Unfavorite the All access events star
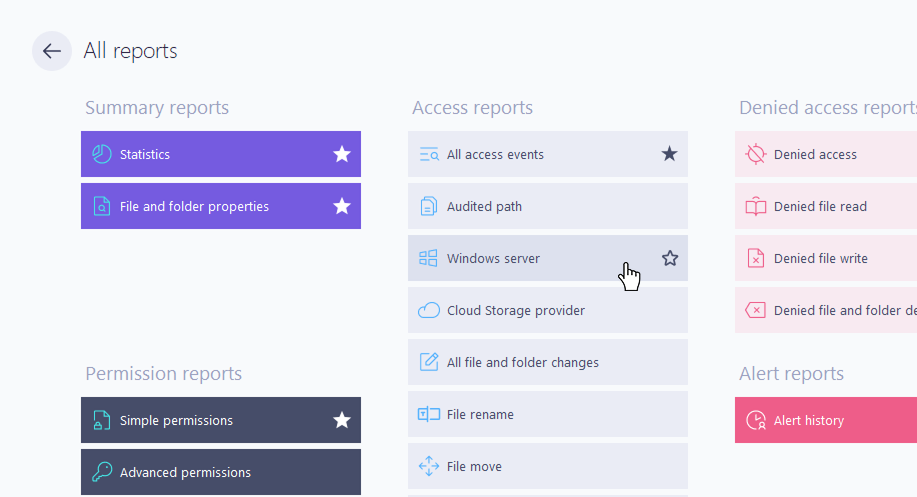This screenshot has width=917, height=497. [x=670, y=154]
